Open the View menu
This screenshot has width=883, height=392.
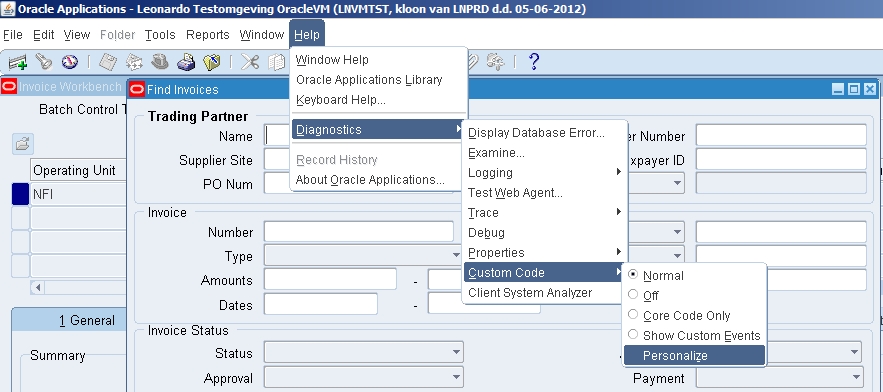coord(77,35)
